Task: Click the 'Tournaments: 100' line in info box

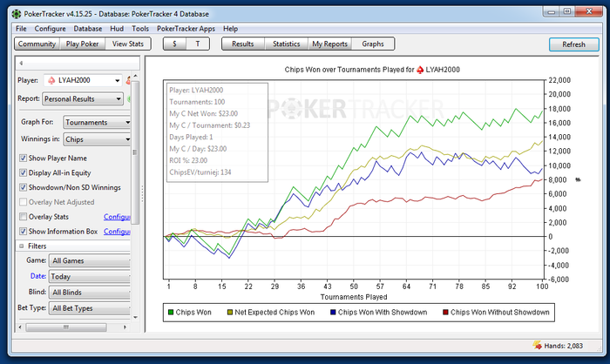Action: [197, 102]
